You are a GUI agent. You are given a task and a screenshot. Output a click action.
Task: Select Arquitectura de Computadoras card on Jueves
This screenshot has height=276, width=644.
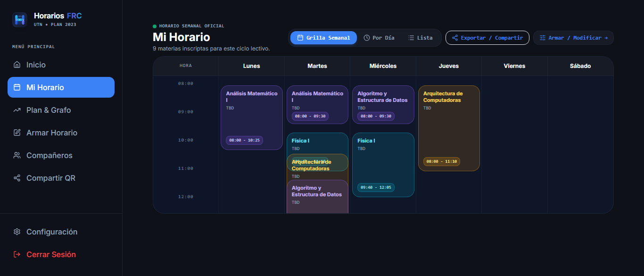(449, 128)
